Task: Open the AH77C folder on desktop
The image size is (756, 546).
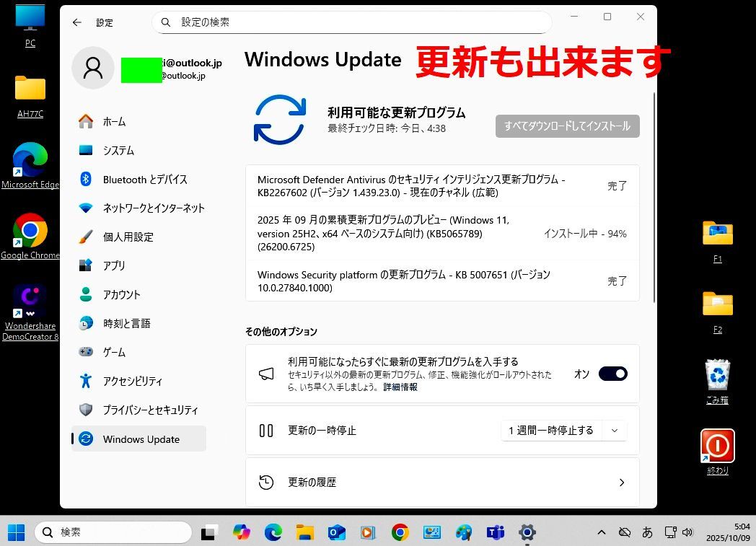Action: (30, 97)
